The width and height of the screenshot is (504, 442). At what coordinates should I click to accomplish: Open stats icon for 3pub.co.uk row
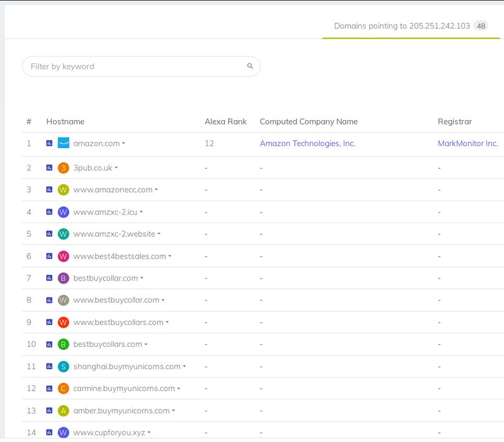point(49,168)
